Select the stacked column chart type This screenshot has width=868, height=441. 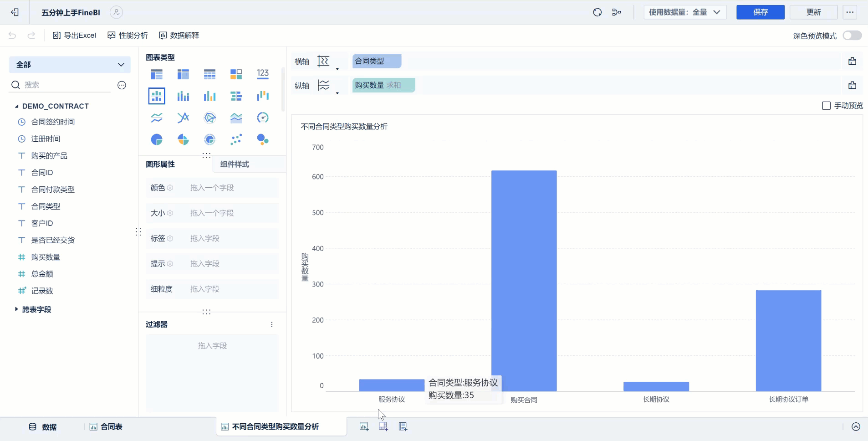pyautogui.click(x=183, y=96)
